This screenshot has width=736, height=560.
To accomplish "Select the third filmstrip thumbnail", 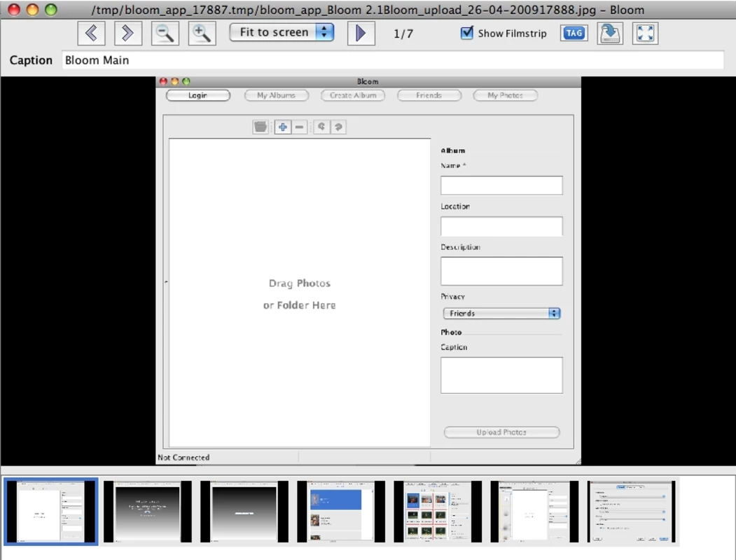I will [244, 511].
